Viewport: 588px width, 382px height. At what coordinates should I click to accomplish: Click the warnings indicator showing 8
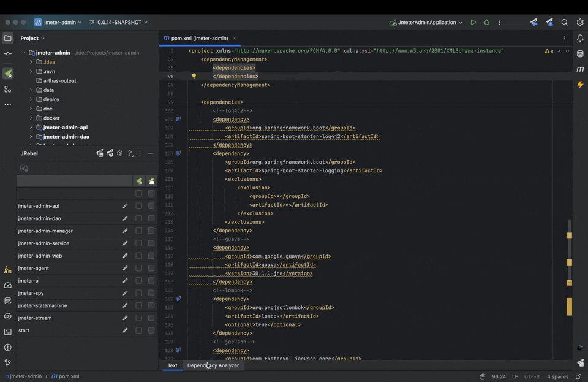pos(549,51)
